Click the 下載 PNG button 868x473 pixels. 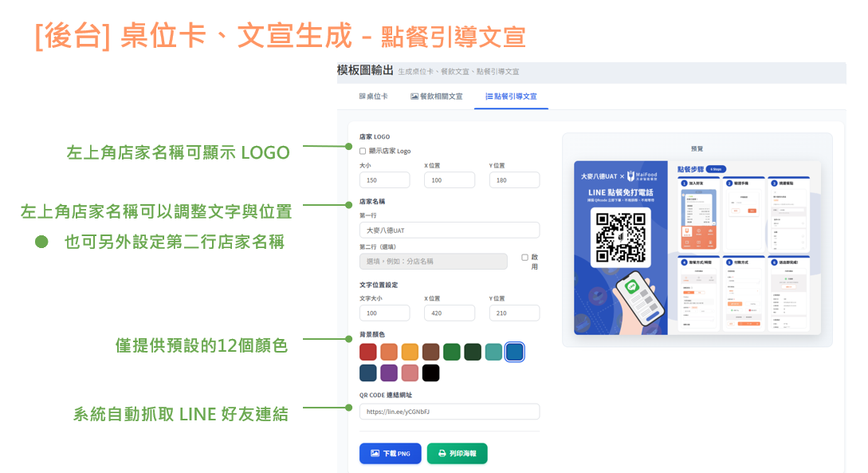coord(390,453)
